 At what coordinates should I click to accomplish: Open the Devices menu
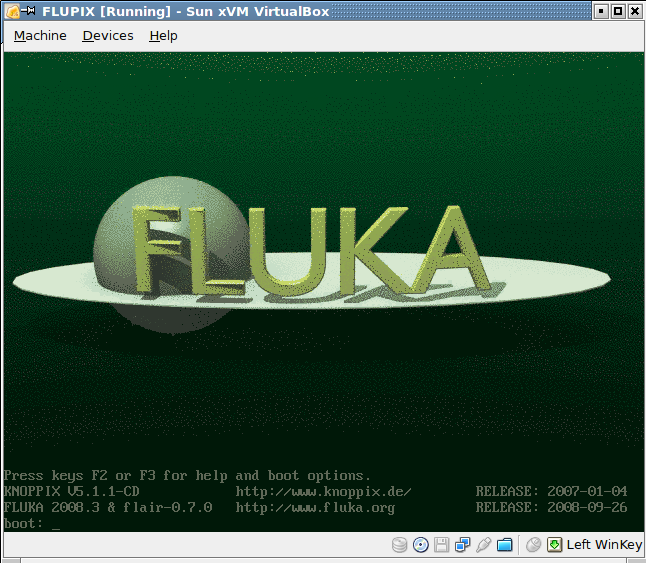click(x=108, y=36)
